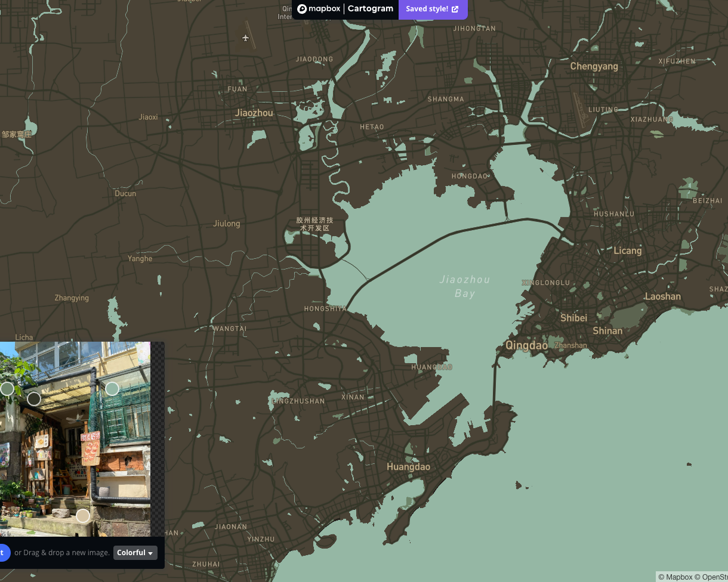The width and height of the screenshot is (728, 582).
Task: Click the © OpenStreetMap attribution link
Action: tap(715, 577)
